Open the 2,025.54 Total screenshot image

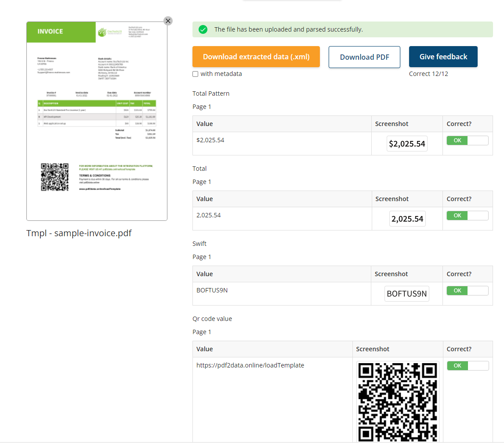[x=407, y=219]
